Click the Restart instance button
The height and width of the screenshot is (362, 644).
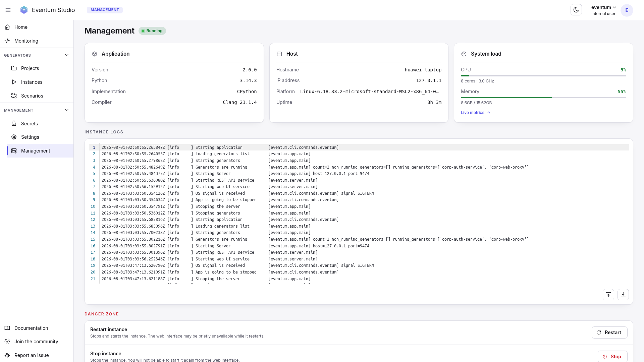[x=609, y=333]
